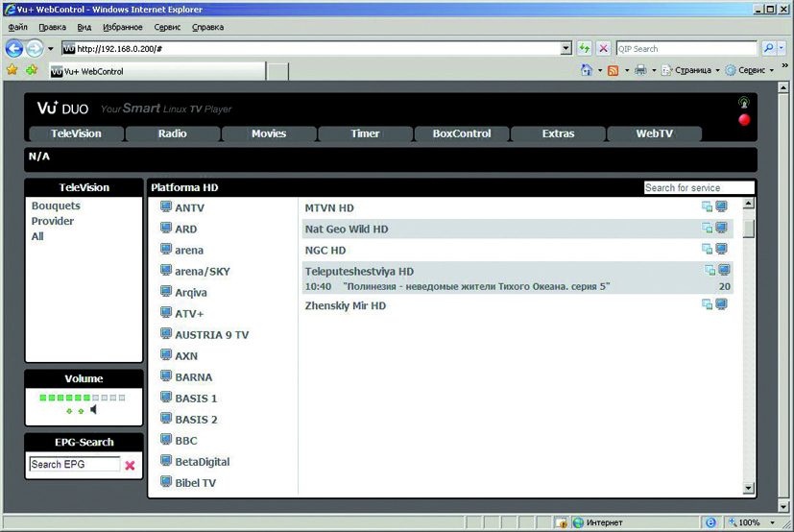The height and width of the screenshot is (532, 794).
Task: Open the BASIS 1 provider
Action: coord(196,399)
